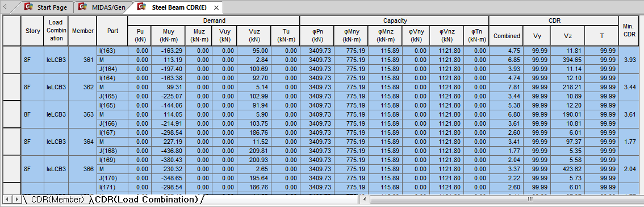Image resolution: width=644 pixels, height=207 pixels.
Task: Click the Min. CDR column header
Action: (629, 31)
